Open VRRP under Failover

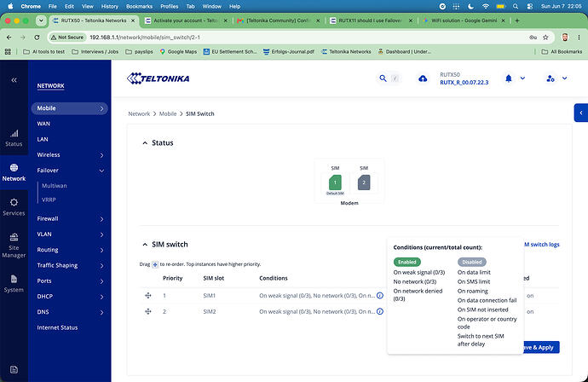(49, 200)
